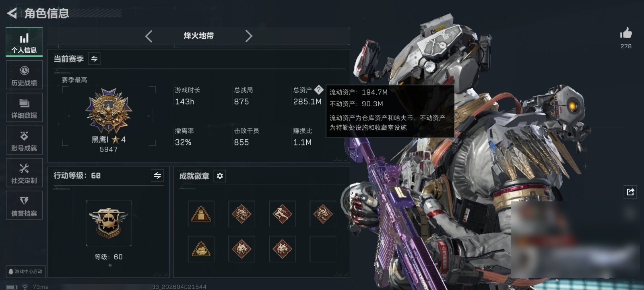Open the 社交定制 tab
The width and height of the screenshot is (644, 290).
[24, 173]
